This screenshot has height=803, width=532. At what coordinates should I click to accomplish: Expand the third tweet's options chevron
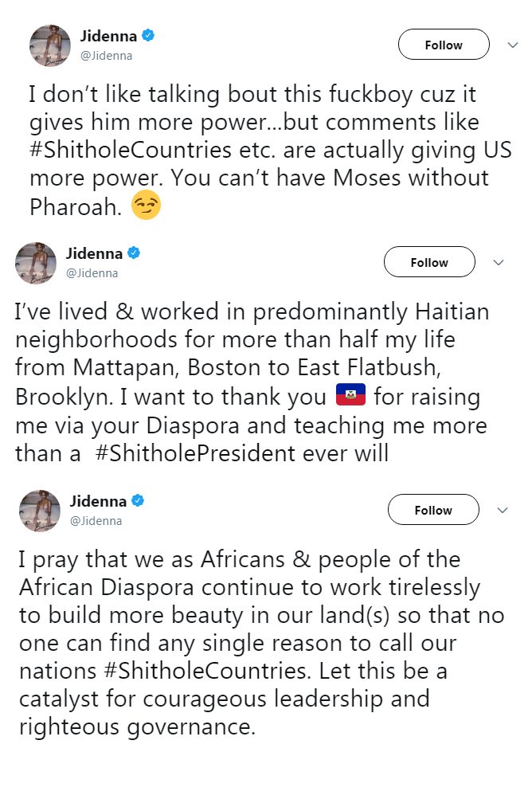pyautogui.click(x=503, y=510)
